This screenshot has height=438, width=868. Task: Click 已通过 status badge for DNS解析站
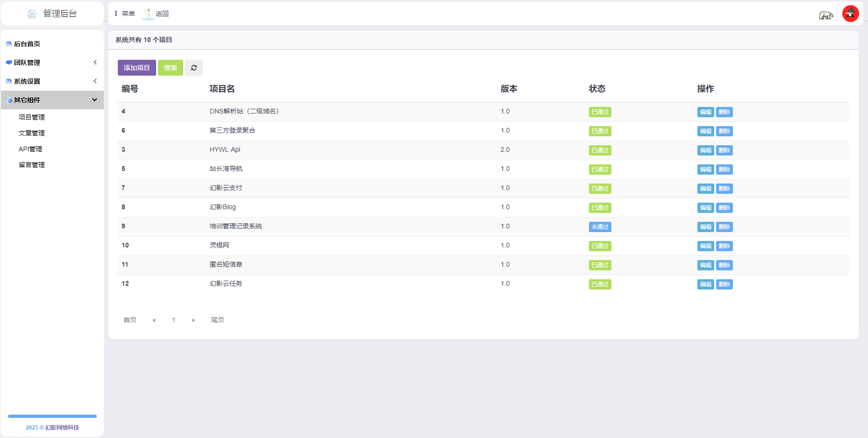pyautogui.click(x=600, y=112)
